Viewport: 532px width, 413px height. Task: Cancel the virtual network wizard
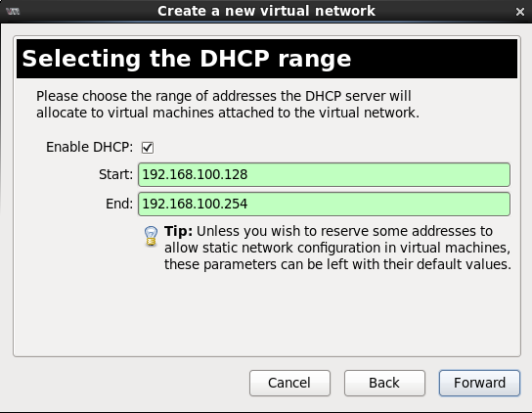(289, 383)
